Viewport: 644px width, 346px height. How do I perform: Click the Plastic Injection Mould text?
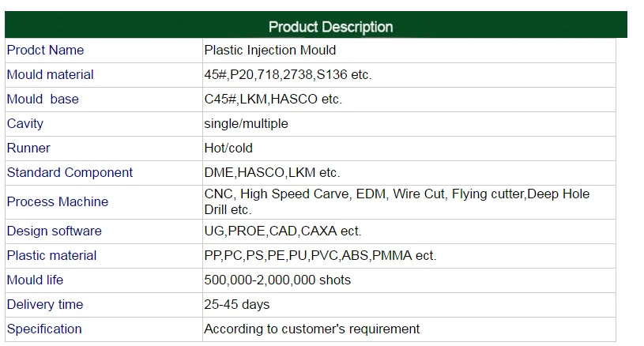coord(270,51)
